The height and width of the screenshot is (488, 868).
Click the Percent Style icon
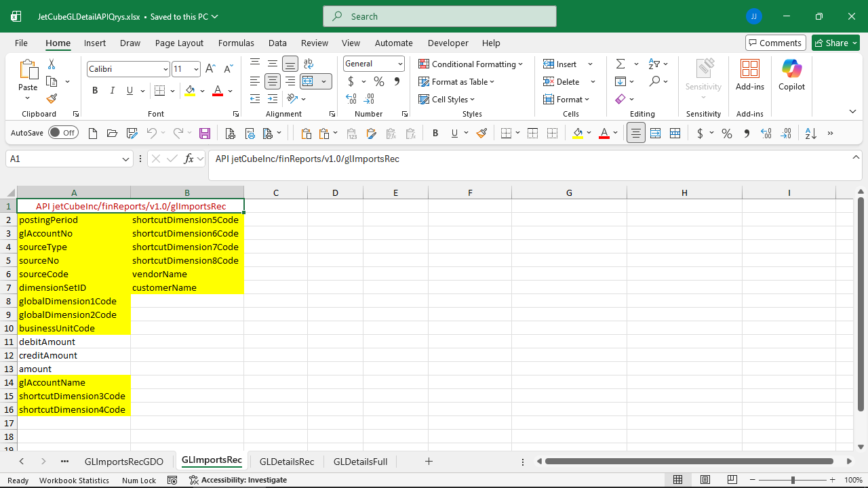[378, 81]
